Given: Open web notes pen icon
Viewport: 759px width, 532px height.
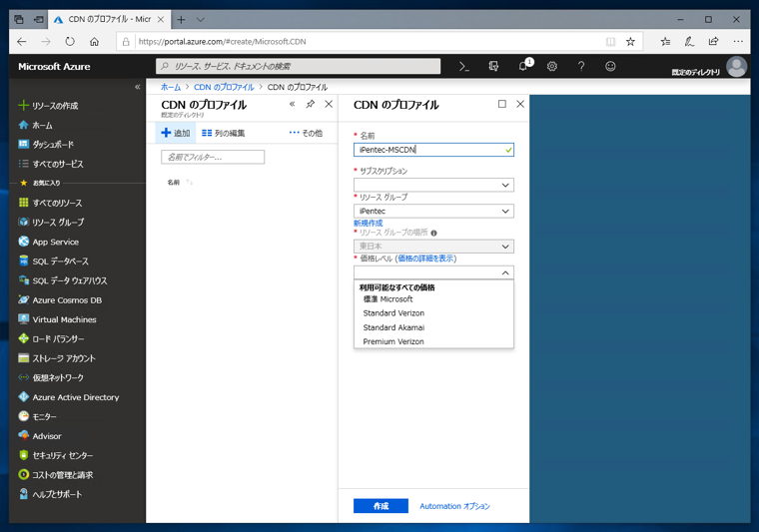Looking at the screenshot, I should pyautogui.click(x=689, y=42).
